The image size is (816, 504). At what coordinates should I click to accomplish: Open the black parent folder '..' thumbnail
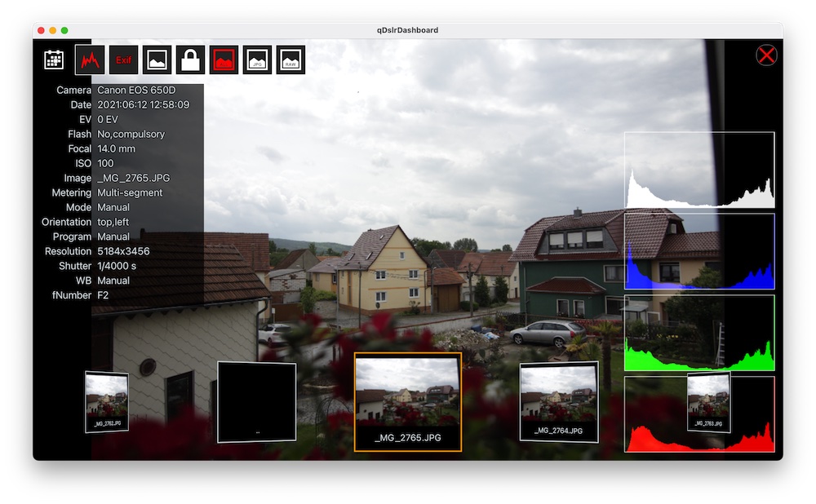click(x=256, y=402)
